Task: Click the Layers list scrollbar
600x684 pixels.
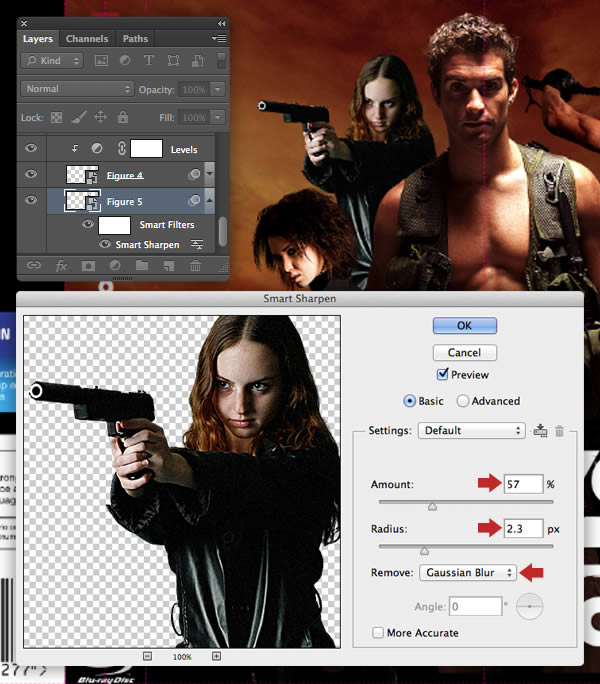Action: [223, 231]
